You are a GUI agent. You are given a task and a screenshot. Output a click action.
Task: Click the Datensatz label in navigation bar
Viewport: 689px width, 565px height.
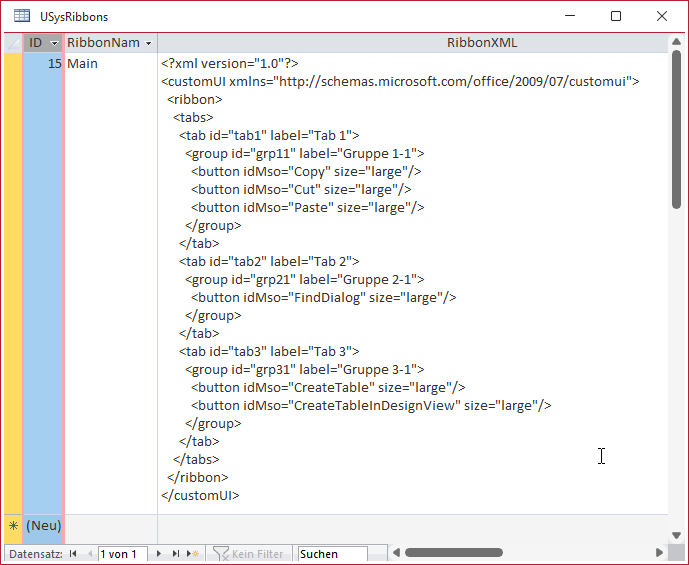pos(36,554)
